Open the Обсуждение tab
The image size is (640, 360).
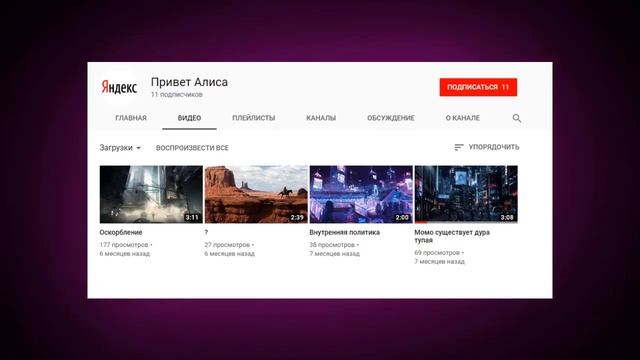click(x=391, y=118)
